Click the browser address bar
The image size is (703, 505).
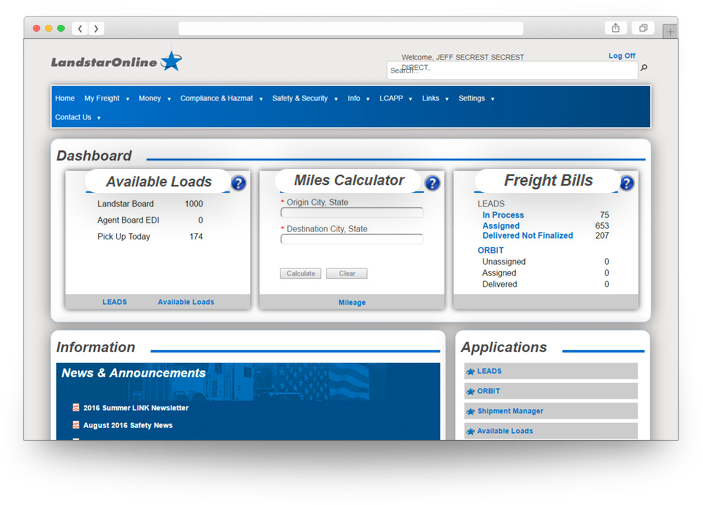pos(351,28)
